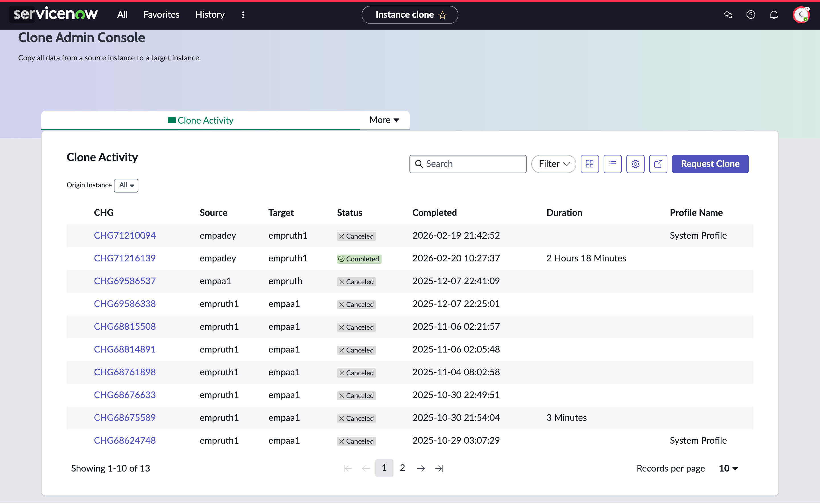This screenshot has height=504, width=820.
Task: Open change record CHG71210094
Action: [125, 235]
